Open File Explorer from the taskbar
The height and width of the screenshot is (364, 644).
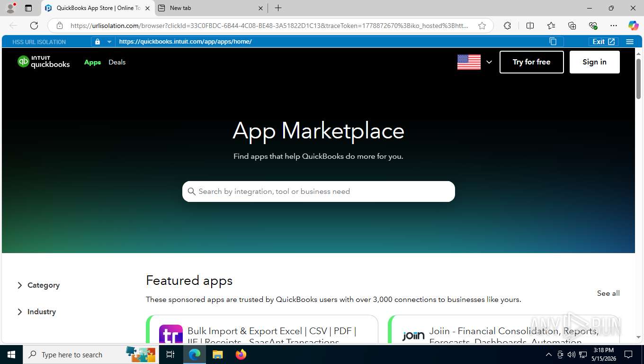217,355
